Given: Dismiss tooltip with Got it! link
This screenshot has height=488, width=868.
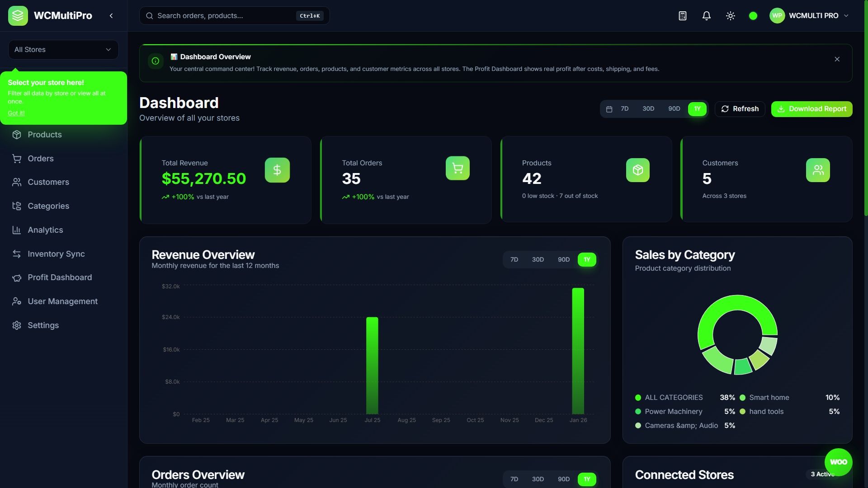Looking at the screenshot, I should [x=16, y=113].
